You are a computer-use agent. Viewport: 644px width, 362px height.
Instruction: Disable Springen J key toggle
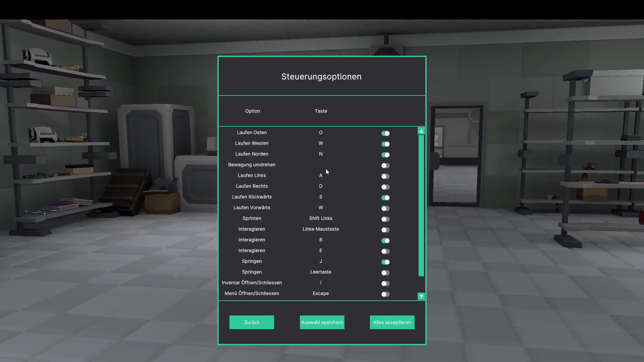[385, 262]
